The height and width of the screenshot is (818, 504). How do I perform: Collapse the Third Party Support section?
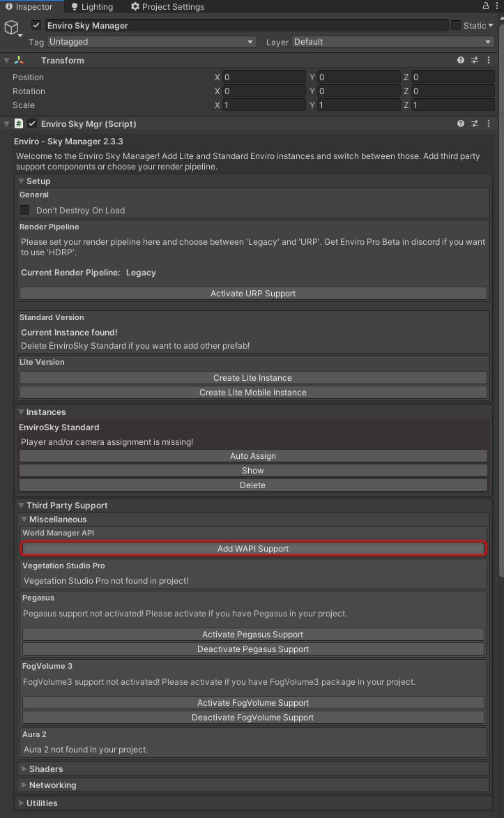(66, 506)
